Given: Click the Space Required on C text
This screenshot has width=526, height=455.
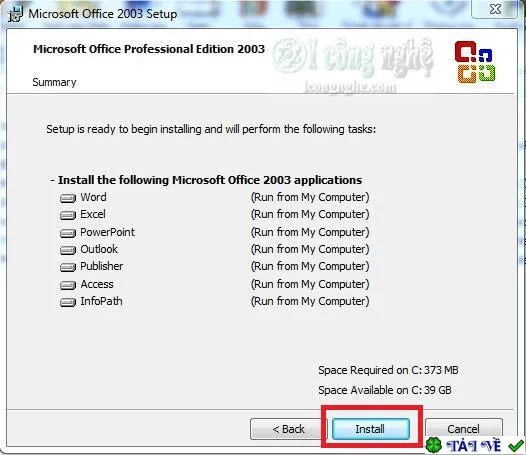Looking at the screenshot, I should [388, 370].
